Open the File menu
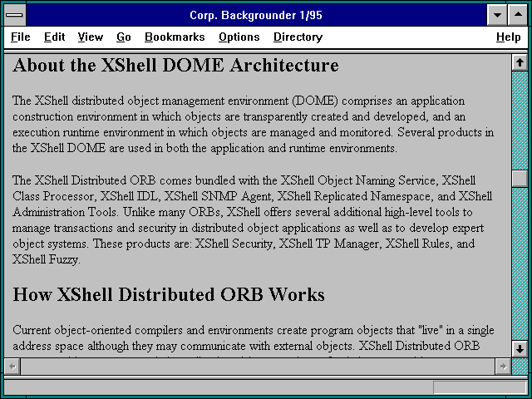The height and width of the screenshot is (399, 532). coord(20,37)
